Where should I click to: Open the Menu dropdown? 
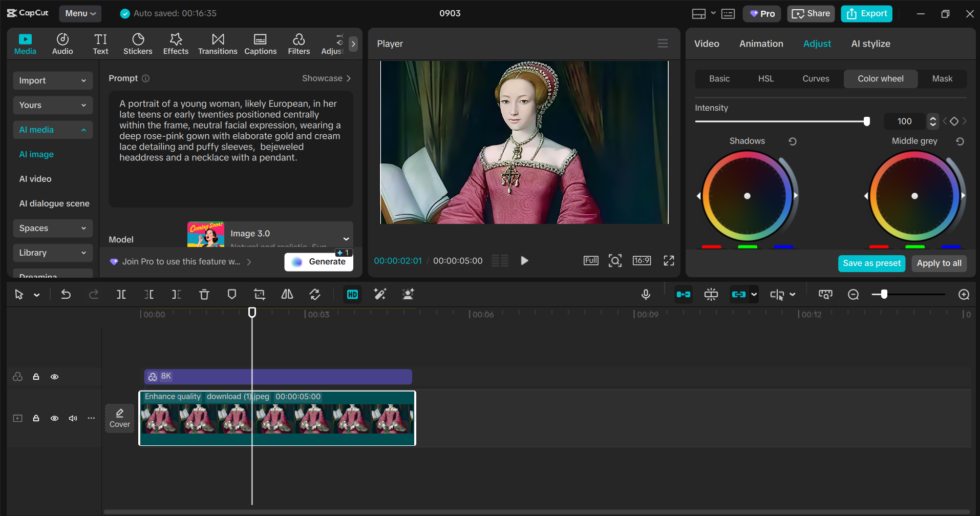tap(80, 13)
